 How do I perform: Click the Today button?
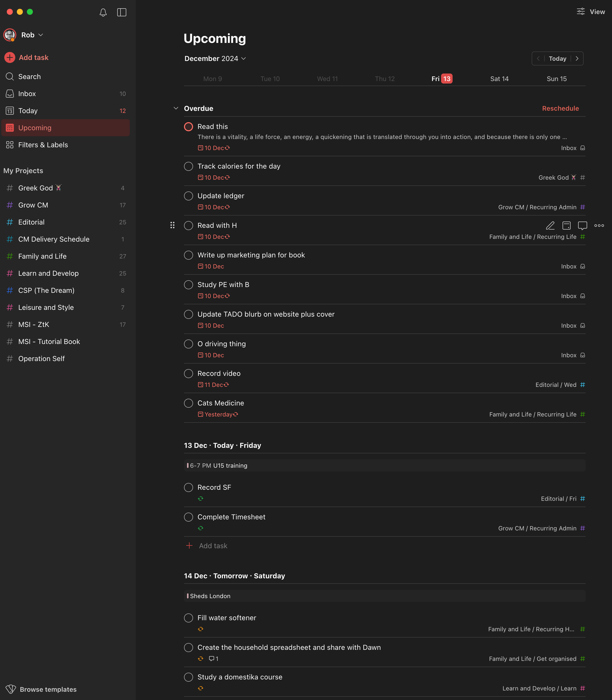[x=557, y=58]
